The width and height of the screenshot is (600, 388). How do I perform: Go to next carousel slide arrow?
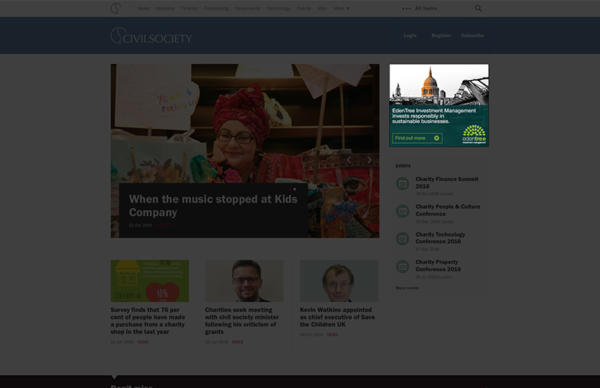[x=370, y=160]
